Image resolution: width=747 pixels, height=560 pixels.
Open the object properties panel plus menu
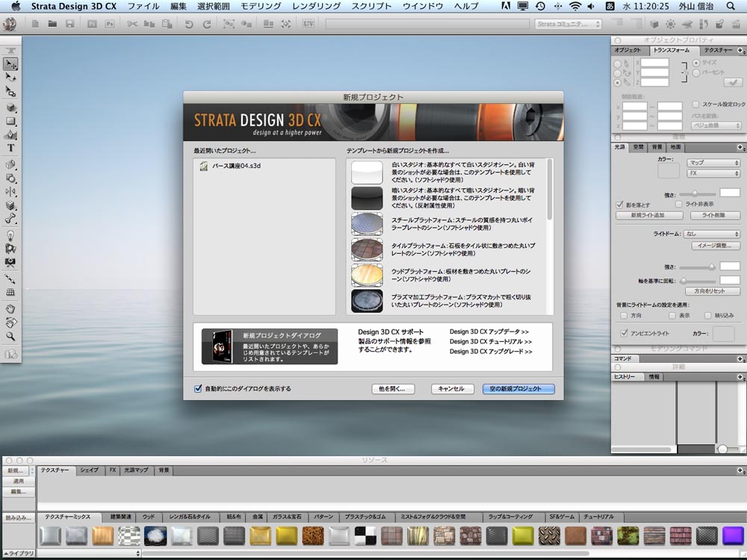741,50
